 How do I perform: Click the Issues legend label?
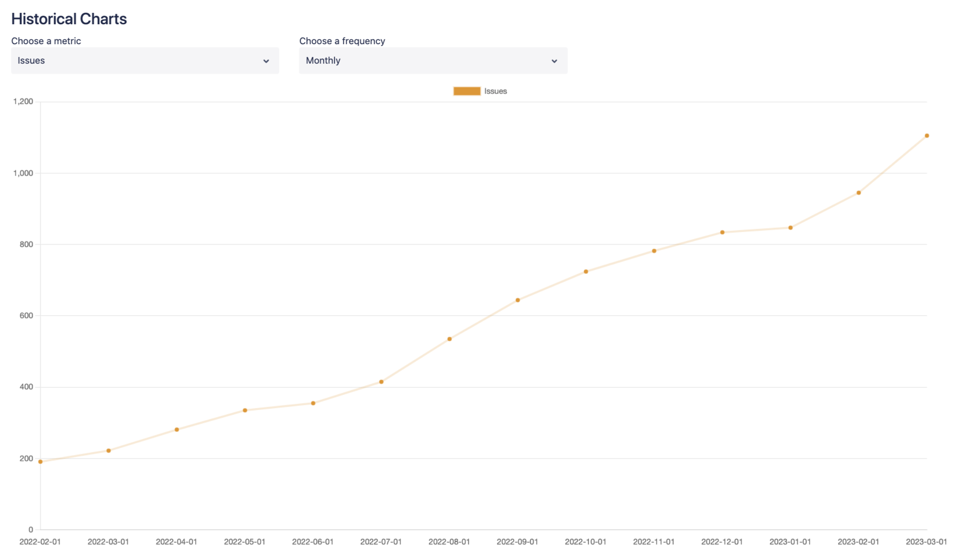[495, 91]
